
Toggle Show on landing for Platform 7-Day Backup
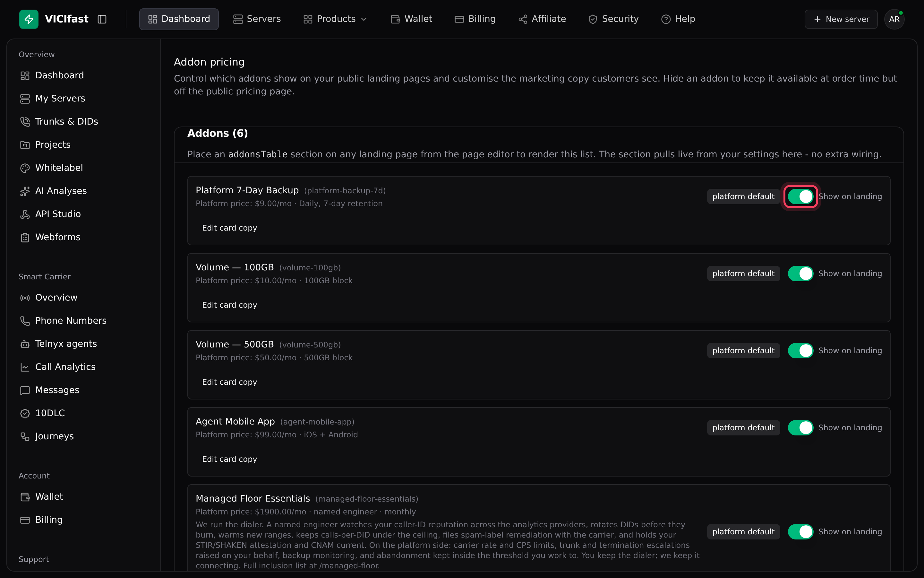800,197
